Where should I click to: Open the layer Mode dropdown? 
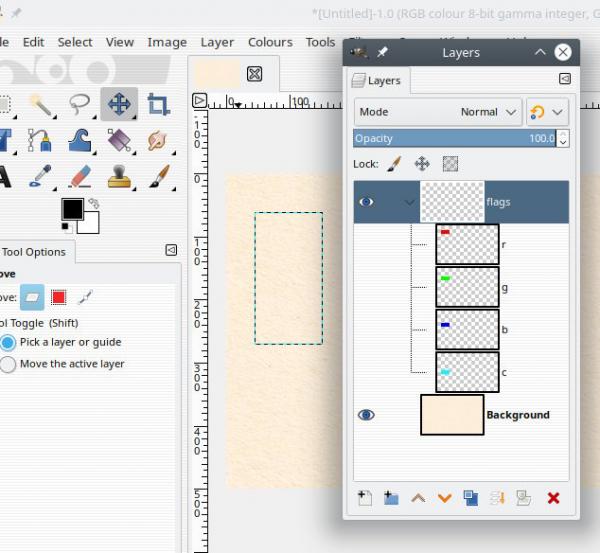[x=438, y=112]
